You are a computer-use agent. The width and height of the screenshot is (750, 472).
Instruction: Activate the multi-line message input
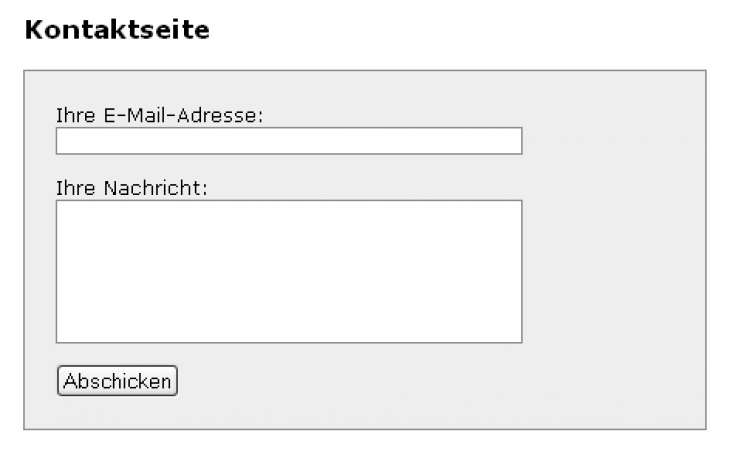click(288, 271)
